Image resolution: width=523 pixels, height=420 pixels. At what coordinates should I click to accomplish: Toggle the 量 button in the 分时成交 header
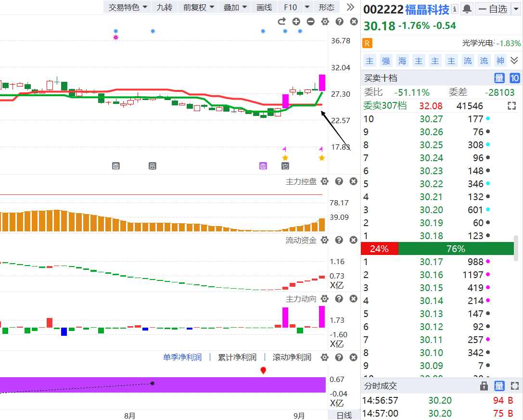pyautogui.click(x=499, y=386)
